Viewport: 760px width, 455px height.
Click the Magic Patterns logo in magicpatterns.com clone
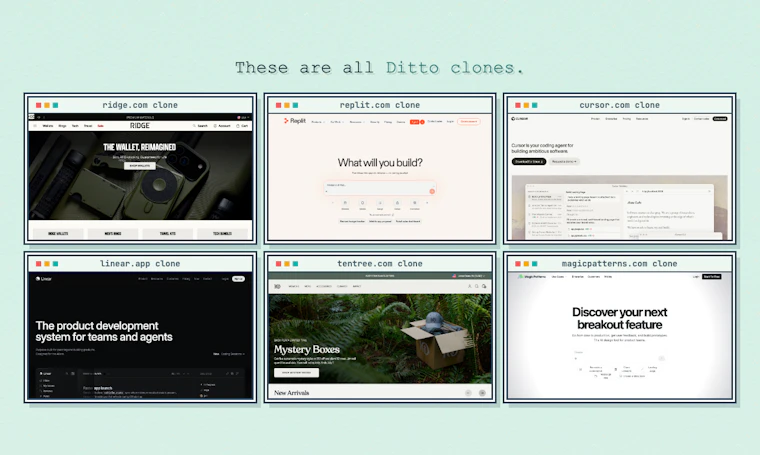532,277
